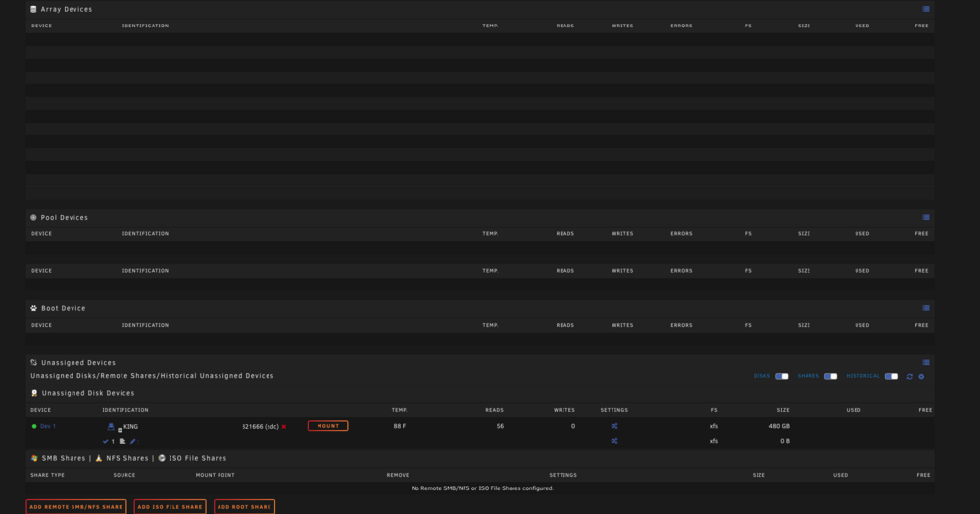Click the Pool Devices section icon
Image resolution: width=980 pixels, height=514 pixels.
pyautogui.click(x=33, y=218)
